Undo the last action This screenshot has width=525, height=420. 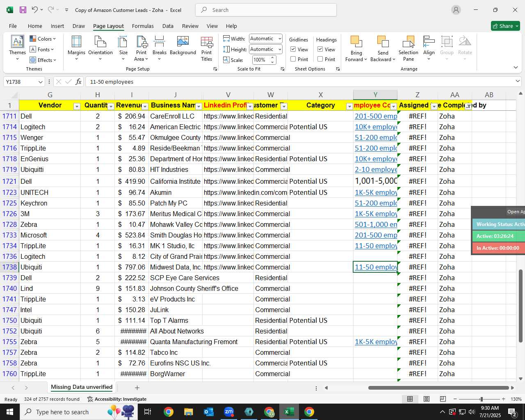point(35,10)
